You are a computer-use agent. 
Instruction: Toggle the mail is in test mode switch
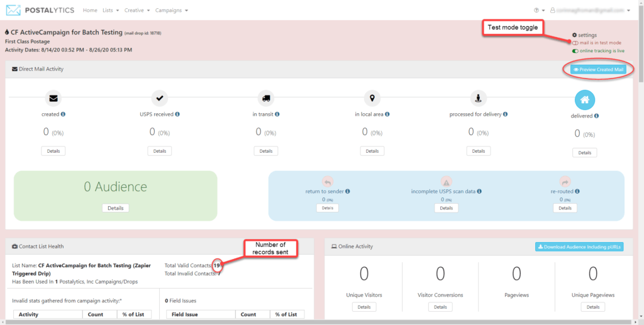tap(575, 43)
